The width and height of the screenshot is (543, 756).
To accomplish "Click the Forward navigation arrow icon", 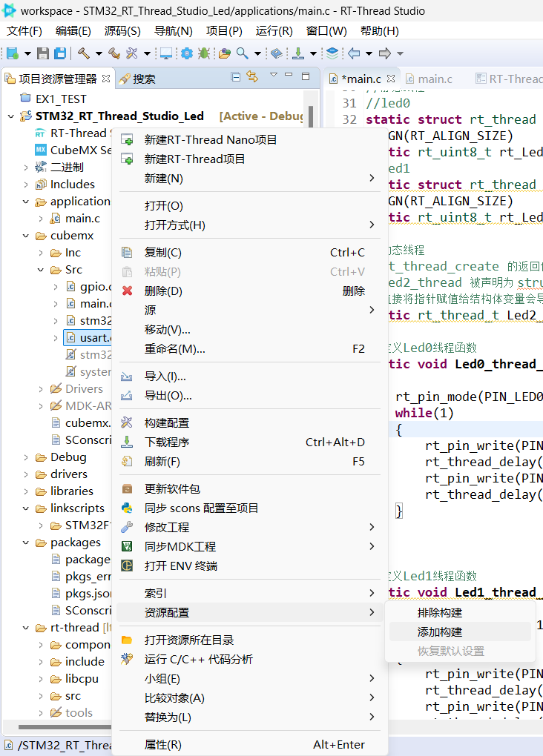I will [385, 53].
